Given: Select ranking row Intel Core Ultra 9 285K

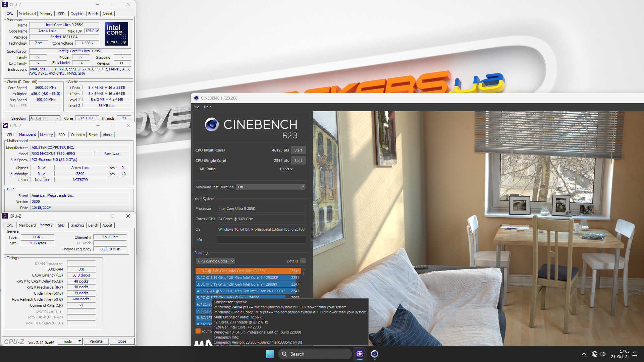Looking at the screenshot, I should coord(248,271).
